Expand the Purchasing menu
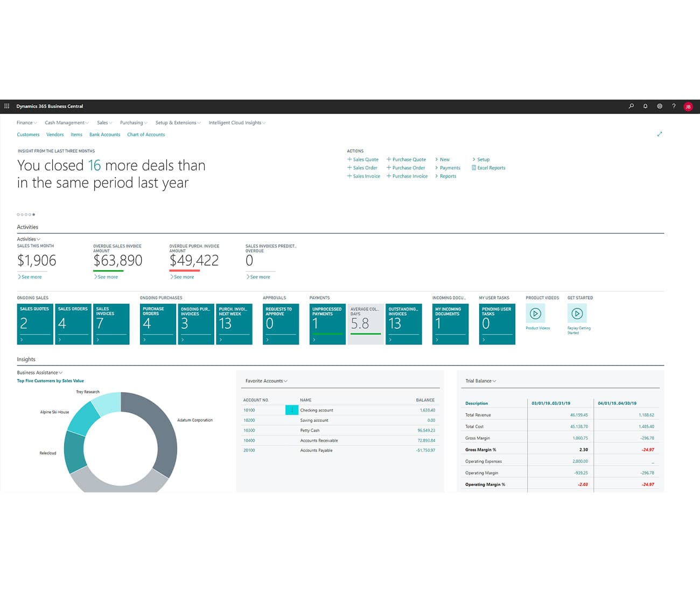The image size is (700, 592). click(134, 123)
